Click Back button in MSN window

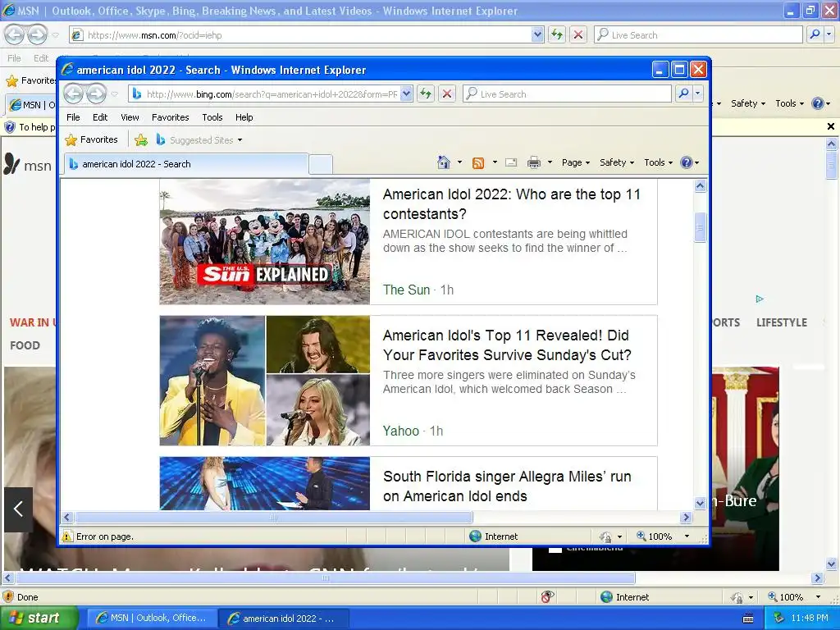(15, 34)
